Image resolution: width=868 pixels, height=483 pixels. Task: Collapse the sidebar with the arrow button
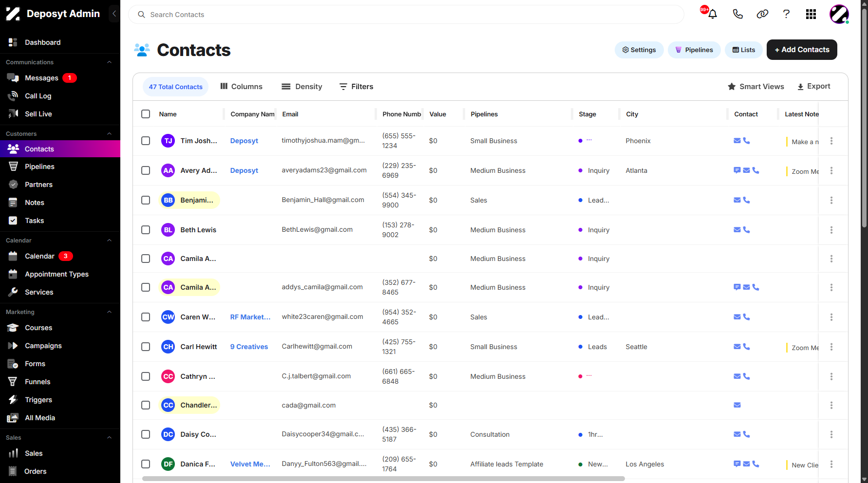click(x=114, y=14)
